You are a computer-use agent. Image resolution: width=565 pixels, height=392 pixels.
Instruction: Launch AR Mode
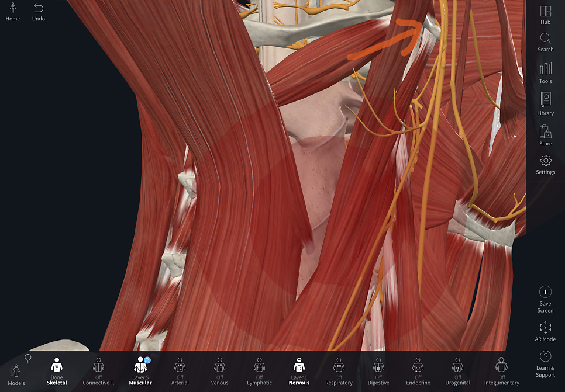tap(545, 331)
